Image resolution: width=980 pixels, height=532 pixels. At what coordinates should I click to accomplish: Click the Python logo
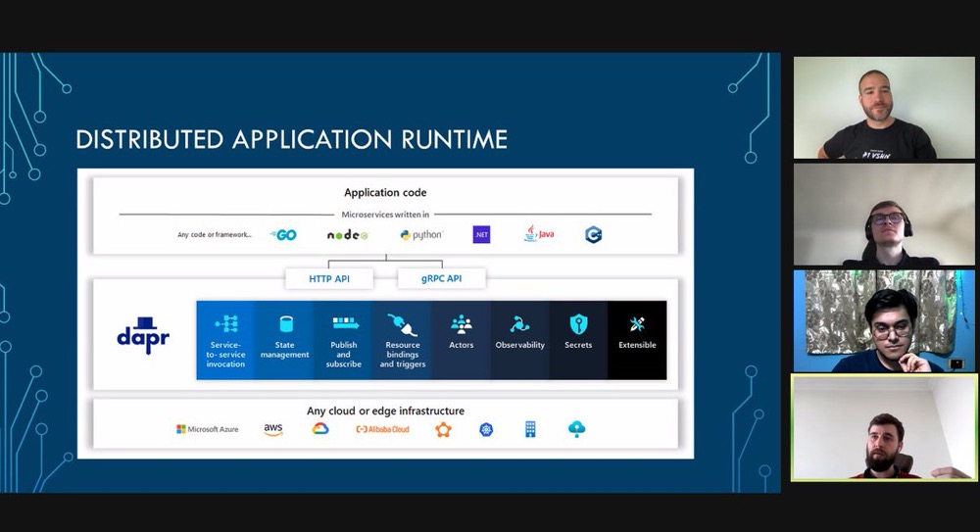421,235
